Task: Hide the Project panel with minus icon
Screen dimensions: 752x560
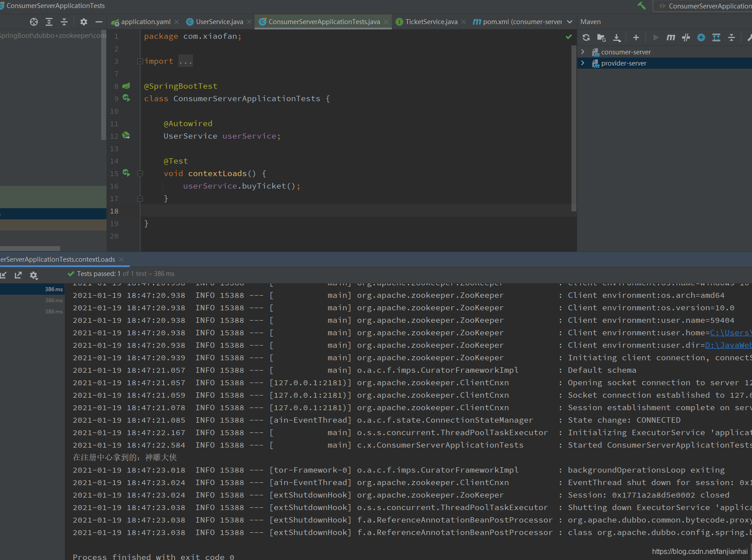Action: [x=99, y=22]
